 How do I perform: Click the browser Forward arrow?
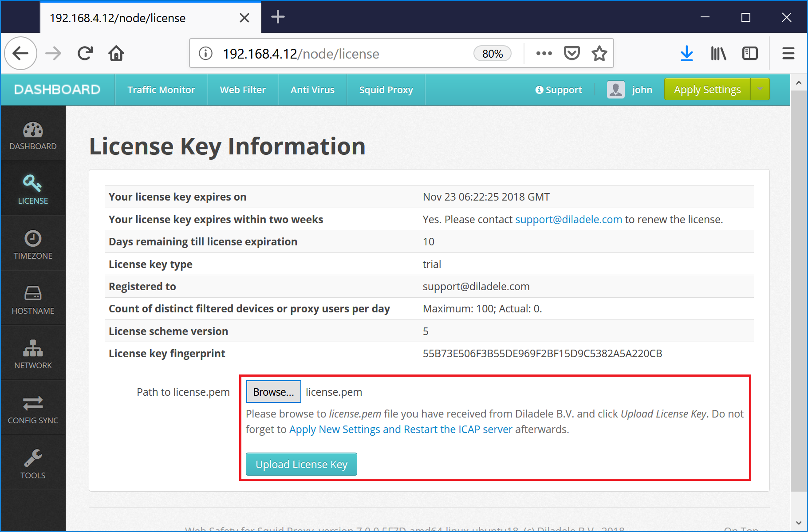tap(53, 54)
